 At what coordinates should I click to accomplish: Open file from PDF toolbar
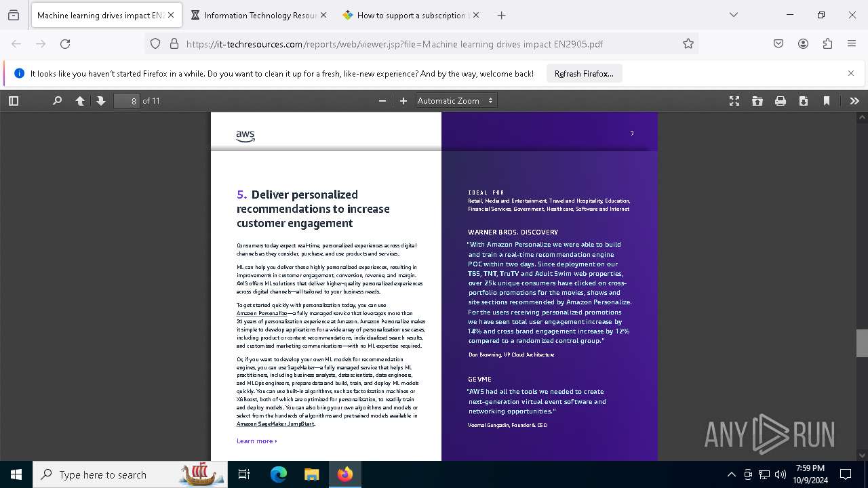(757, 101)
